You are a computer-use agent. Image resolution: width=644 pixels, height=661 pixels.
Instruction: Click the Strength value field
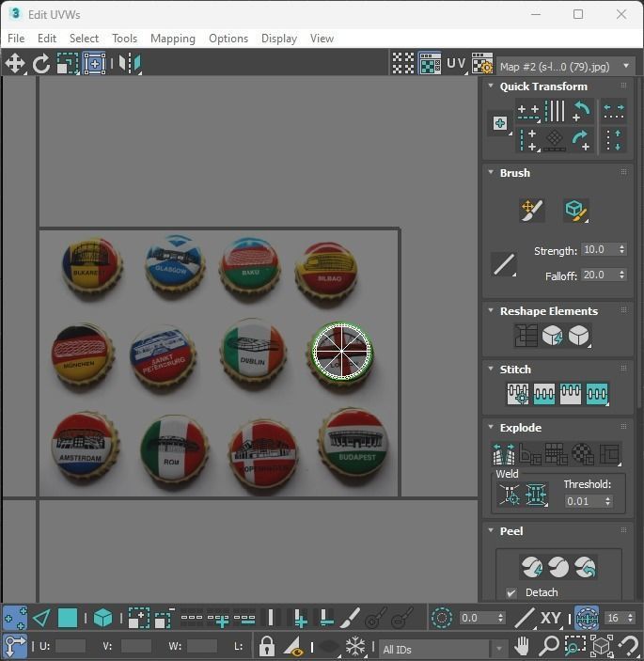pyautogui.click(x=599, y=249)
